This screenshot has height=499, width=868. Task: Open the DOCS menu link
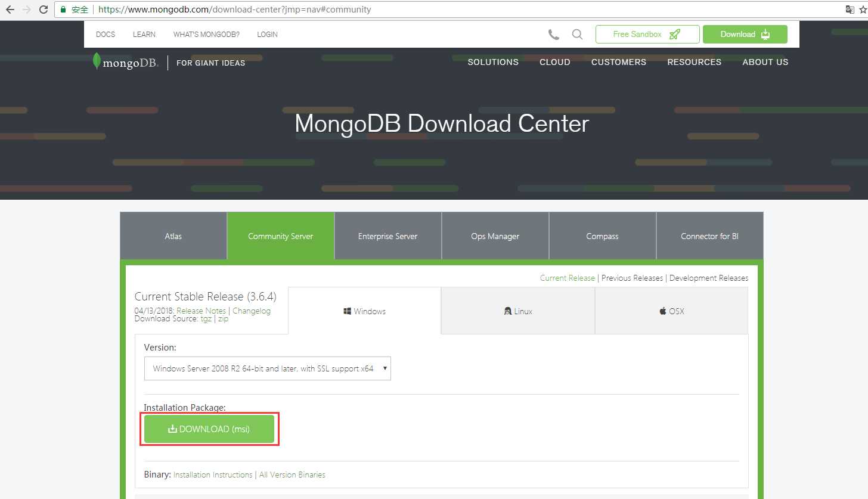106,35
